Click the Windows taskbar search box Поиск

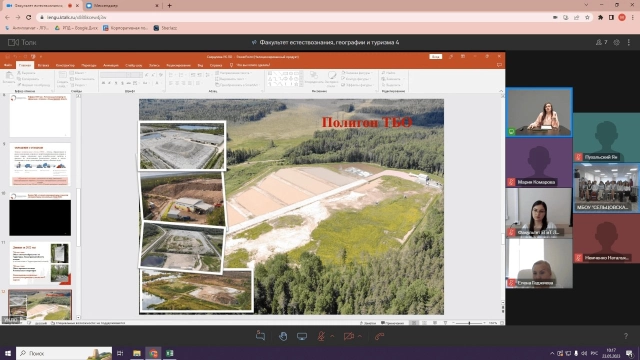64,353
